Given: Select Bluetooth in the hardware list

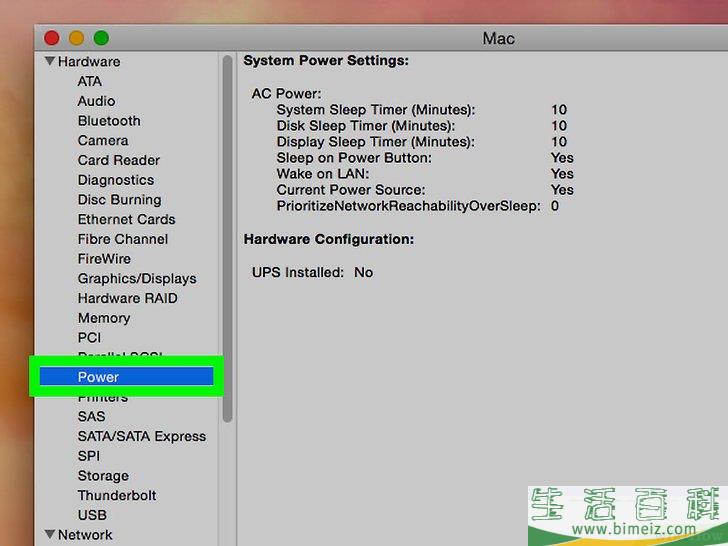Looking at the screenshot, I should pyautogui.click(x=109, y=121).
